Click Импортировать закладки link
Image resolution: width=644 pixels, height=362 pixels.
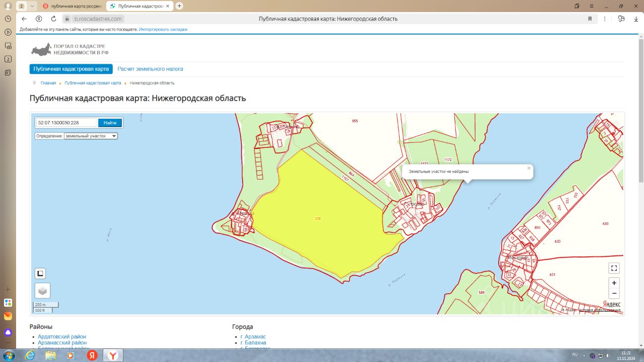point(163,30)
